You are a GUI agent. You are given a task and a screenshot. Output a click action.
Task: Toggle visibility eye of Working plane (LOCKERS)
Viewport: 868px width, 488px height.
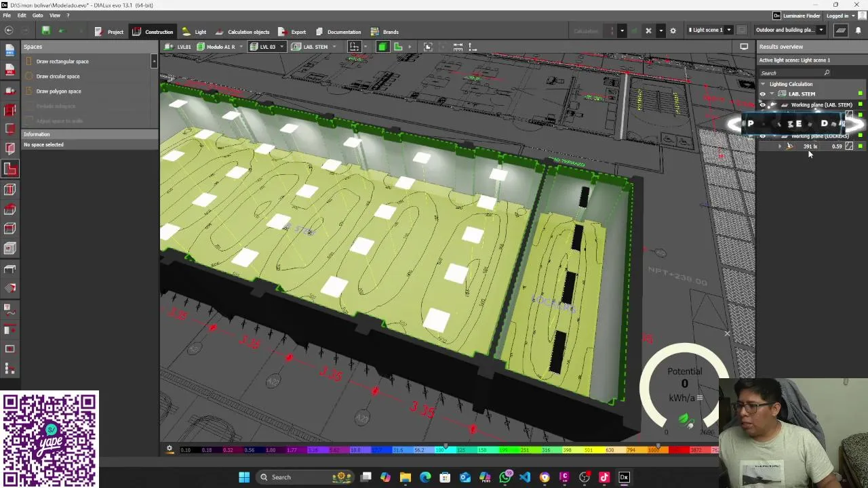762,136
